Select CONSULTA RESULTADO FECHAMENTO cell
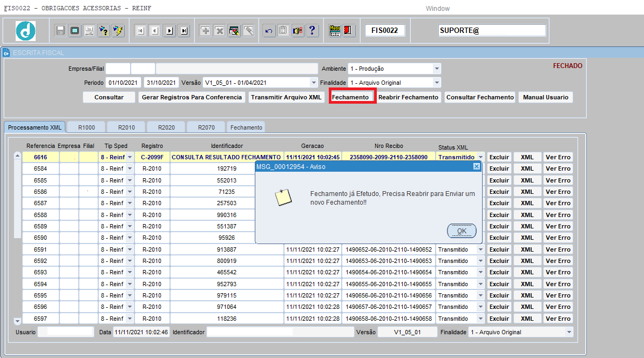Image resolution: width=644 pixels, height=358 pixels. coord(226,157)
